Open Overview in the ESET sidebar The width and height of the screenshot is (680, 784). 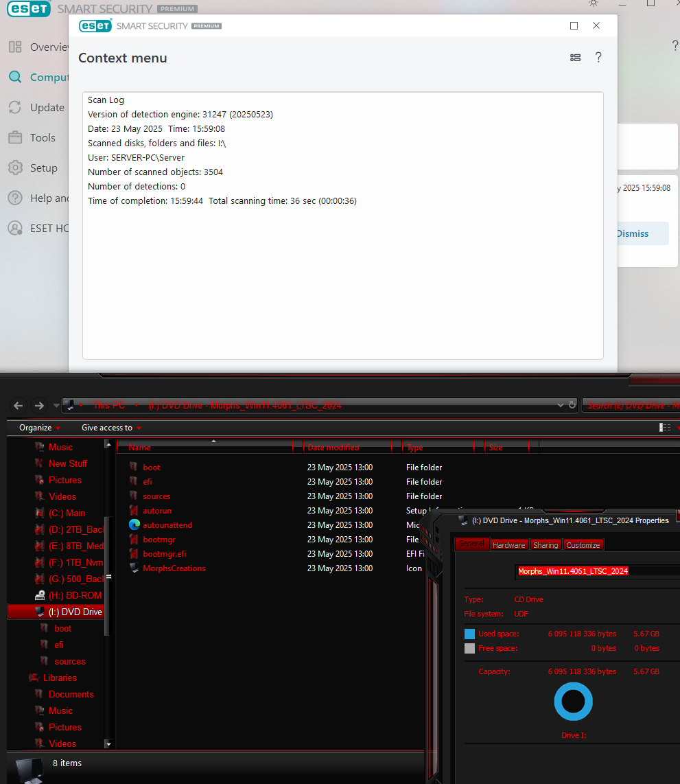pos(38,47)
